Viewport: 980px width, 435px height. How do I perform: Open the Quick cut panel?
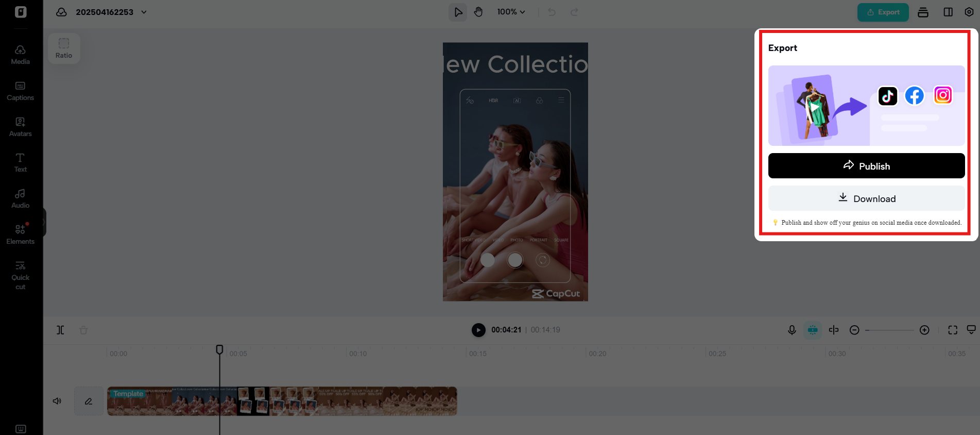point(21,275)
